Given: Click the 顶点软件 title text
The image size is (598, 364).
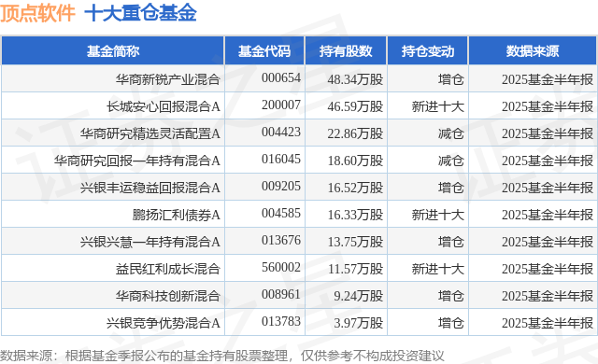Looking at the screenshot, I should 37,12.
